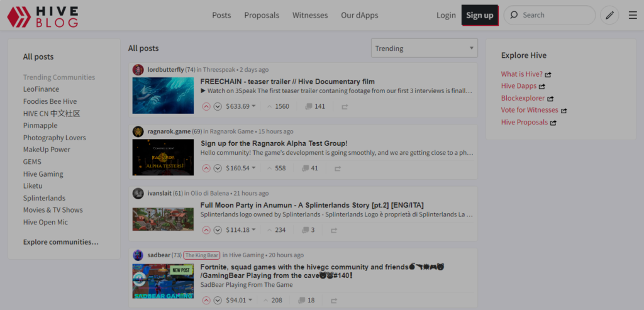Show the 234 votes list
644x310 pixels.
click(277, 230)
